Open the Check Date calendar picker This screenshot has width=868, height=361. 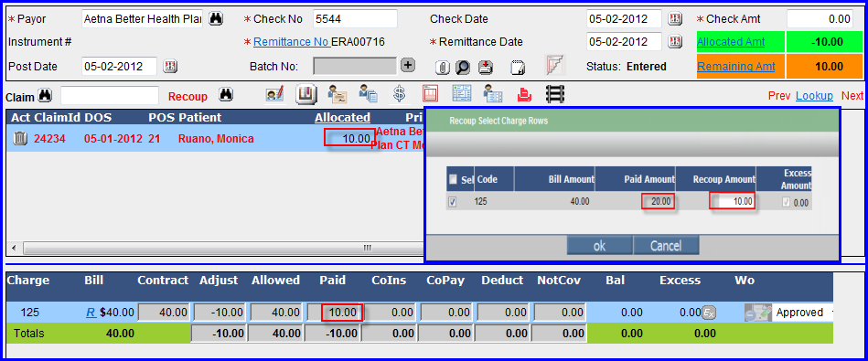point(674,19)
